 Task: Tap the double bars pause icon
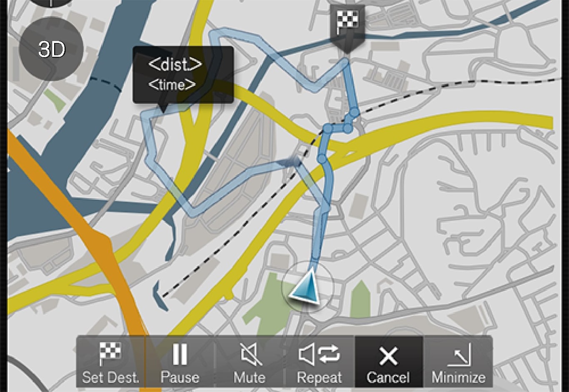tap(180, 355)
